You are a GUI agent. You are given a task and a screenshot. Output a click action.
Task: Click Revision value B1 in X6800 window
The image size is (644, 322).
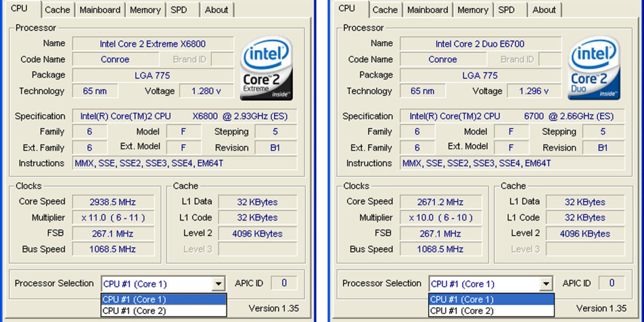276,148
